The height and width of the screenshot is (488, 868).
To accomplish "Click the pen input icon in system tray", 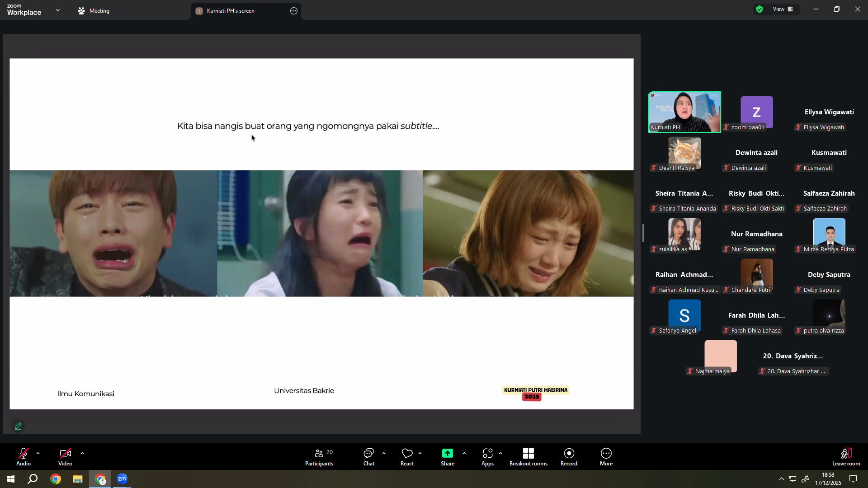I will pyautogui.click(x=805, y=479).
